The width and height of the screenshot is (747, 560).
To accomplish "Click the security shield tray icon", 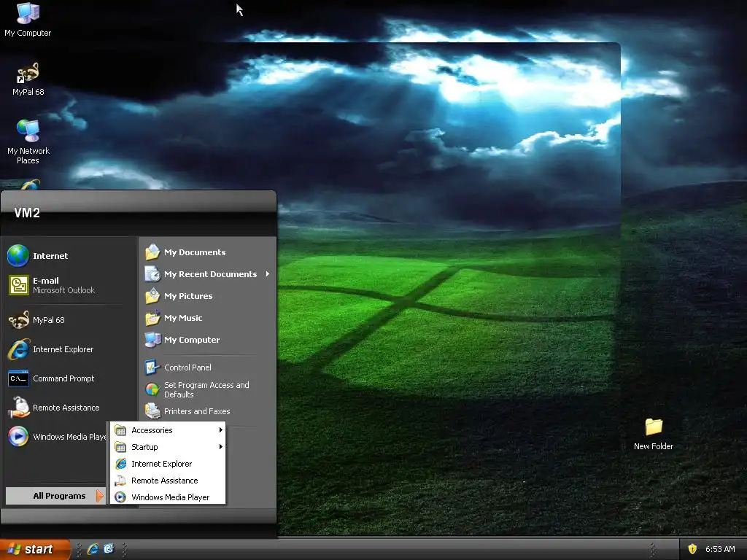I will (692, 549).
